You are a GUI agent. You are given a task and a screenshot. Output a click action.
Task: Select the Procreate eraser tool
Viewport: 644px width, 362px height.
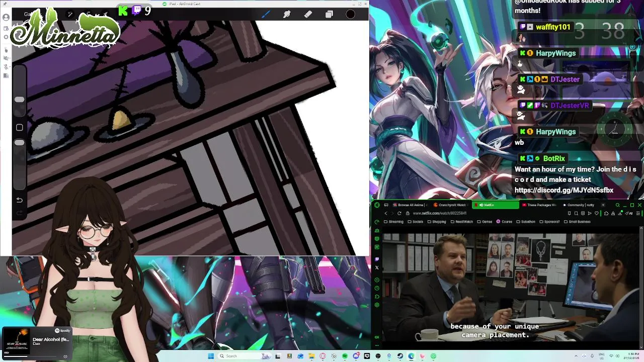[x=308, y=14]
